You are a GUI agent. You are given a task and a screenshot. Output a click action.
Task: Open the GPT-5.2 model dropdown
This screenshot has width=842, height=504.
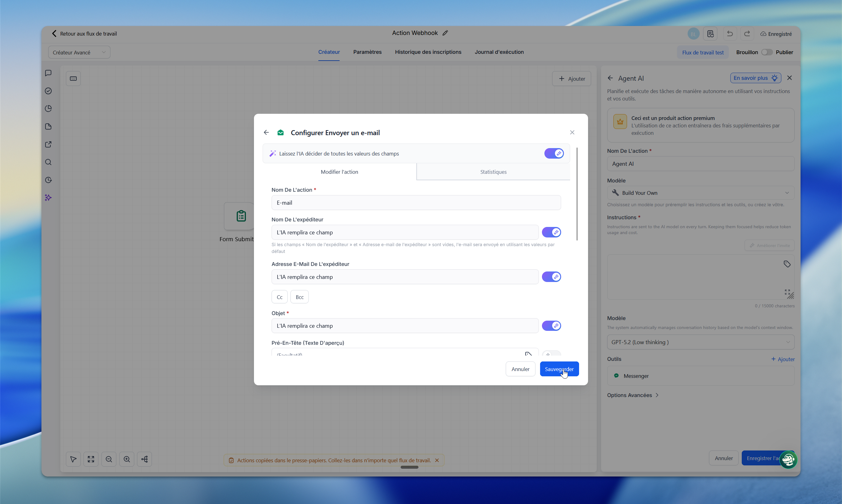point(700,342)
